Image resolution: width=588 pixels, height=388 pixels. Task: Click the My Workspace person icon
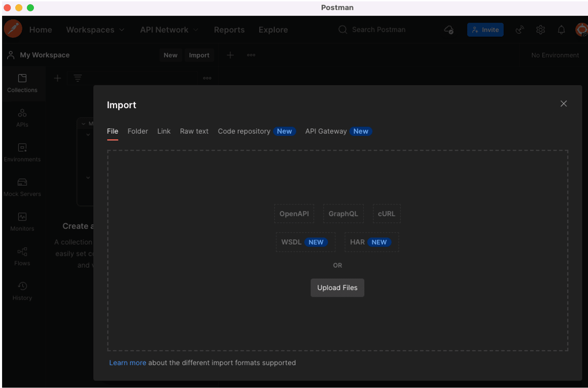[11, 55]
